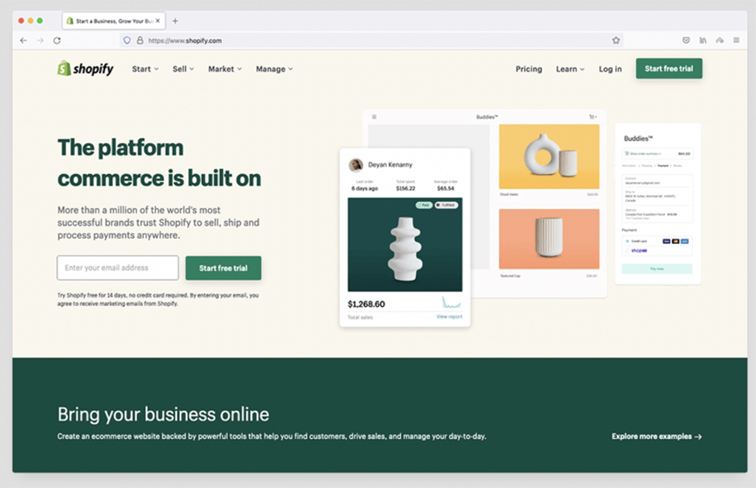
Task: Click the yellow donut vase product image
Action: tap(549, 157)
